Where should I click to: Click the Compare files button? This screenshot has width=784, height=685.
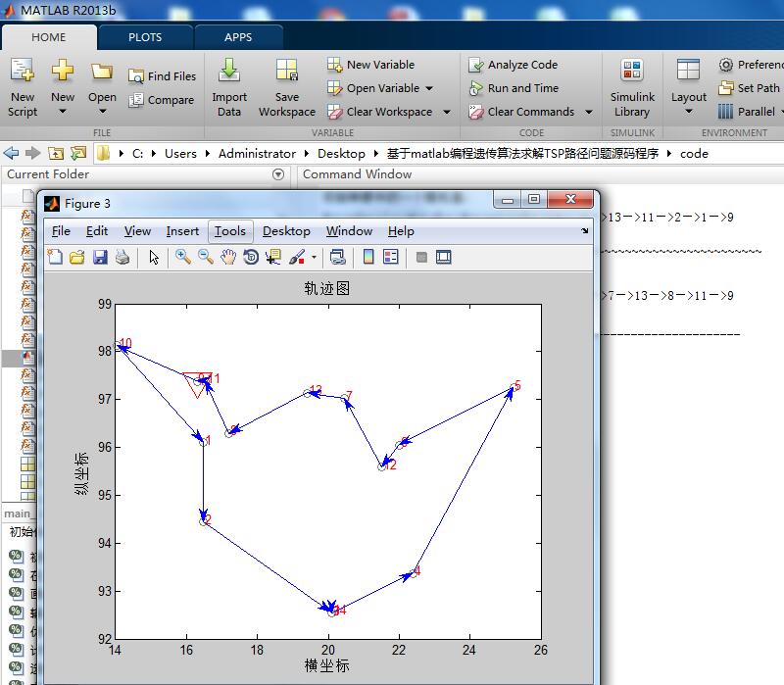click(161, 100)
